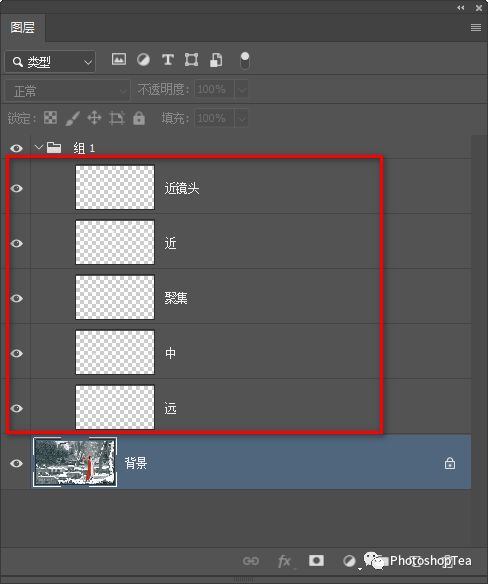The height and width of the screenshot is (584, 488).
Task: Filter for adjustment layers icon
Action: [143, 60]
